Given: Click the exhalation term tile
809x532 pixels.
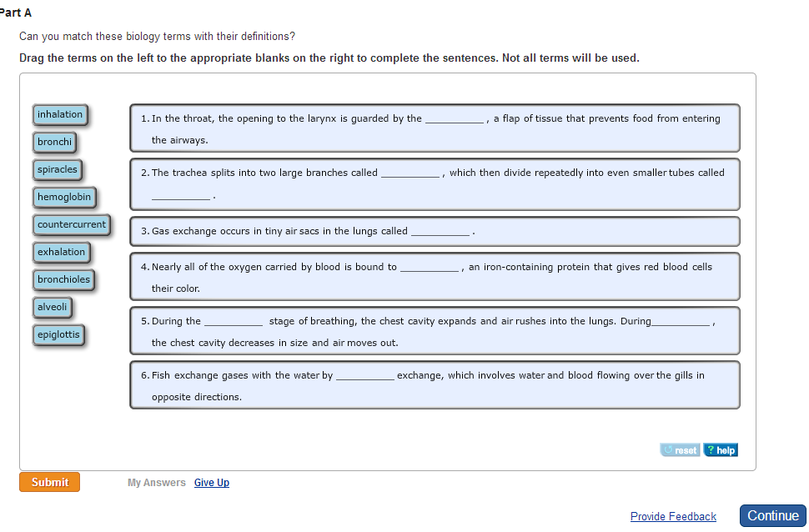Looking at the screenshot, I should point(62,252).
